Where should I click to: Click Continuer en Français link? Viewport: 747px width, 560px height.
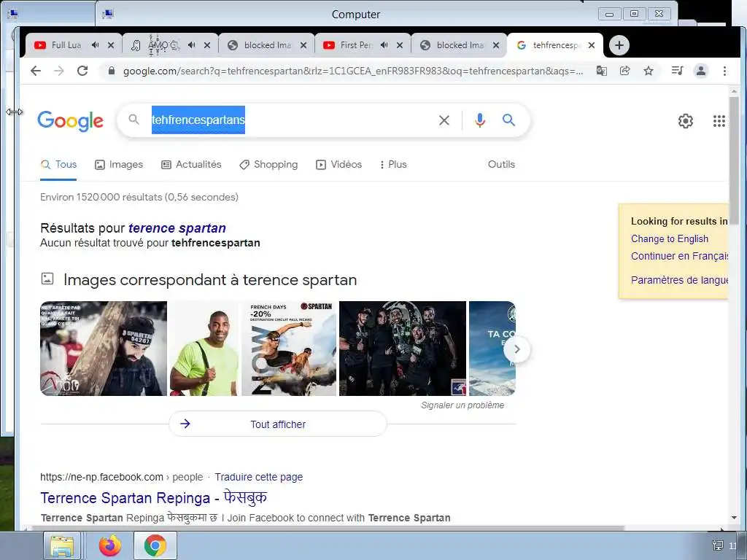coord(679,256)
